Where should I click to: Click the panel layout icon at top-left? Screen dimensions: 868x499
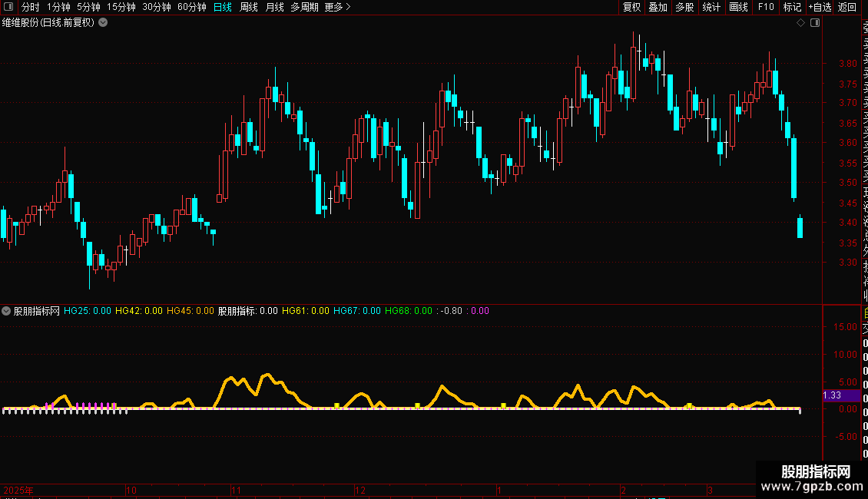[x=8, y=7]
